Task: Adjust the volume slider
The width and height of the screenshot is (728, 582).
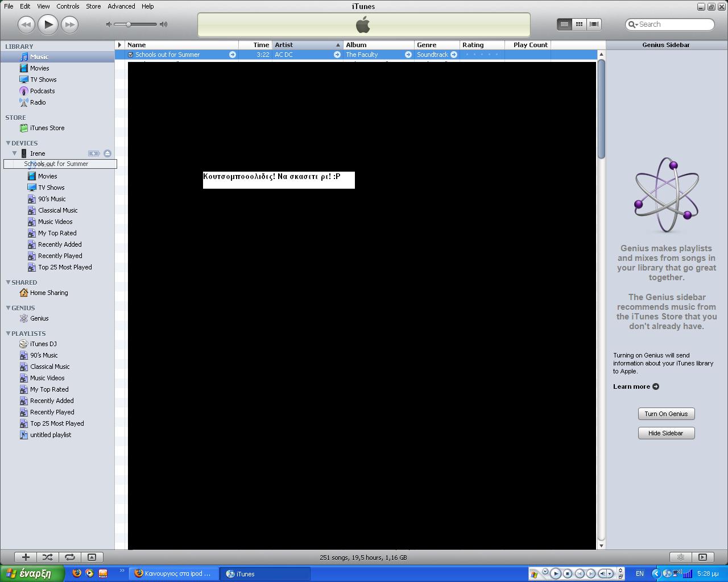Action: (129, 24)
